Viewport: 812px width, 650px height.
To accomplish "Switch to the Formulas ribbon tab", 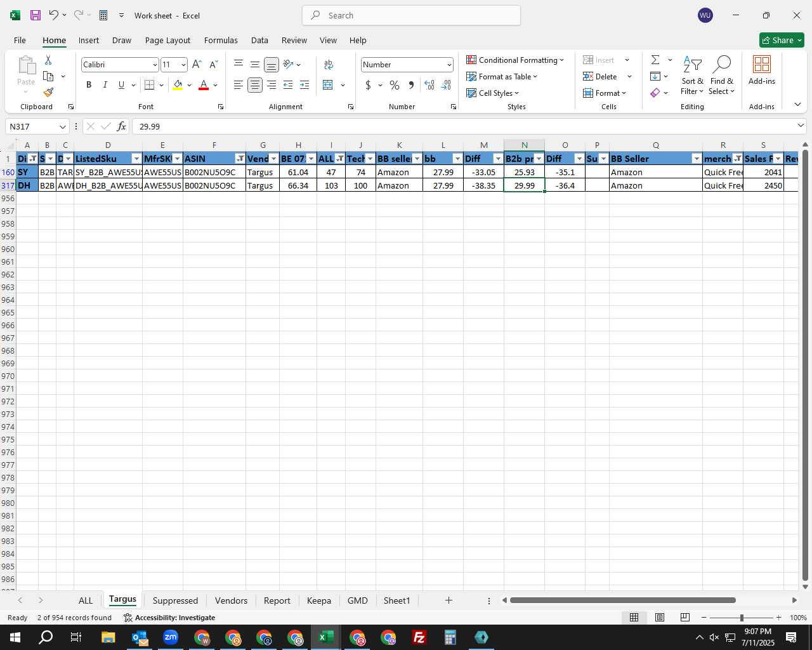I will tap(221, 40).
